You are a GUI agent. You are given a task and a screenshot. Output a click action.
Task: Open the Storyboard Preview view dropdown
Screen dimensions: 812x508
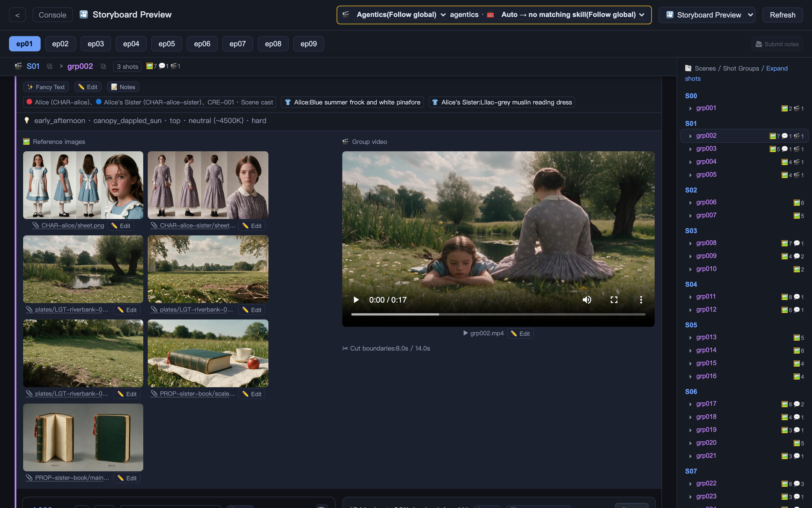tap(707, 15)
